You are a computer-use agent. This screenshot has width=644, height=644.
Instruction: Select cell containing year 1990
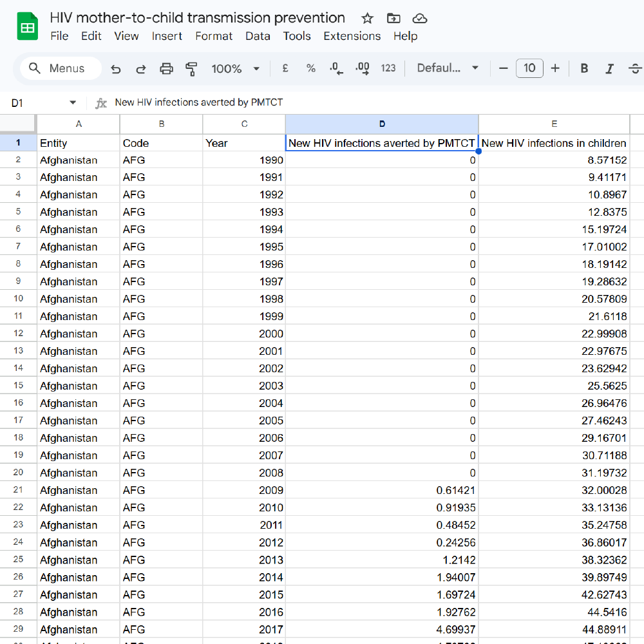point(244,160)
